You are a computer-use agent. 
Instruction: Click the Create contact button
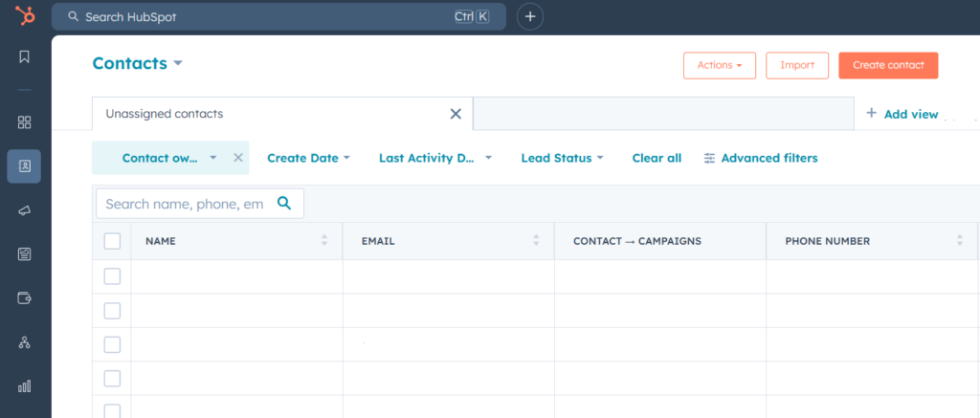click(888, 65)
